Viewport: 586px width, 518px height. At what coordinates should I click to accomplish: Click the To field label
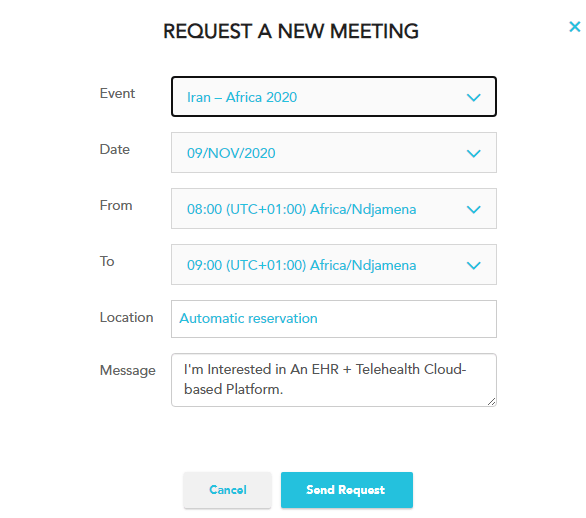(x=107, y=261)
